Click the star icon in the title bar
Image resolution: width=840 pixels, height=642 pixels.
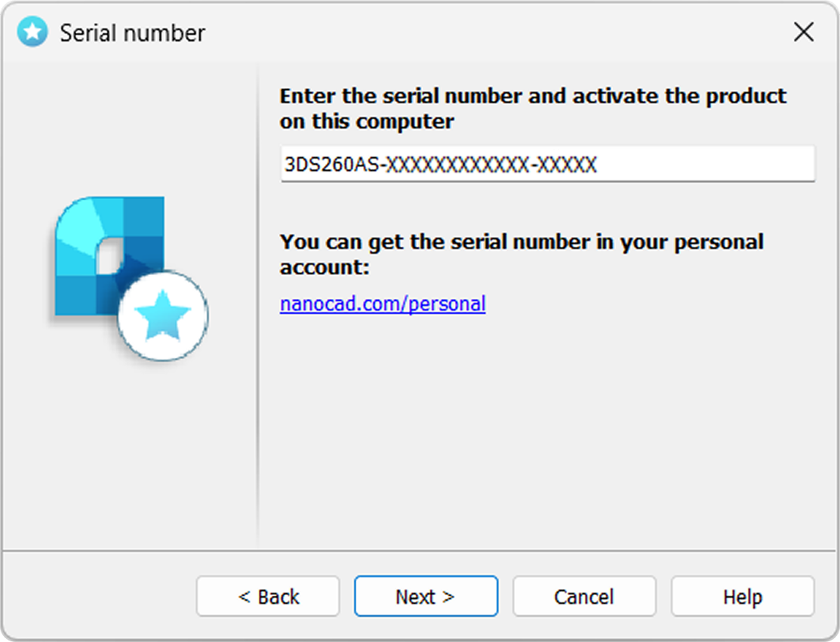coord(32,32)
